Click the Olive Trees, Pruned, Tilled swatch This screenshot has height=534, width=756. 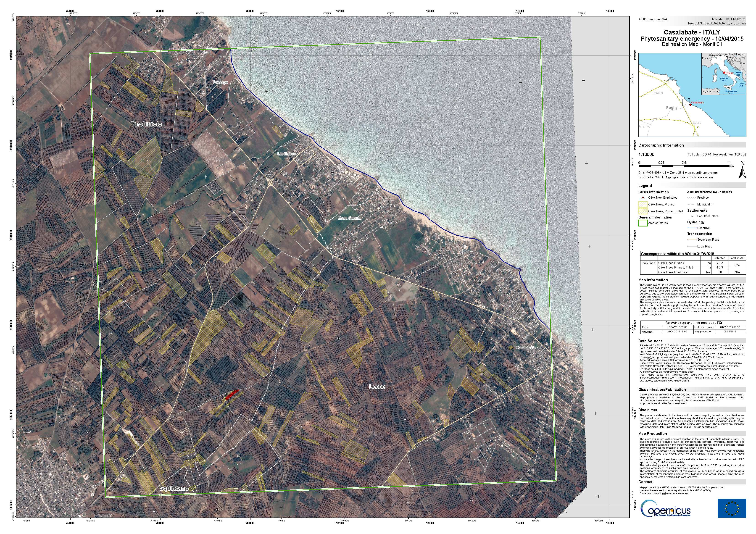[x=643, y=211]
